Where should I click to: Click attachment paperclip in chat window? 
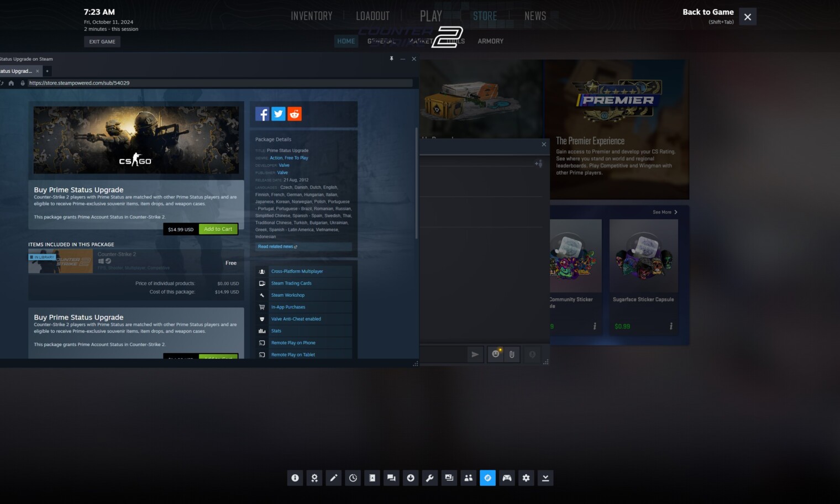[x=512, y=354]
